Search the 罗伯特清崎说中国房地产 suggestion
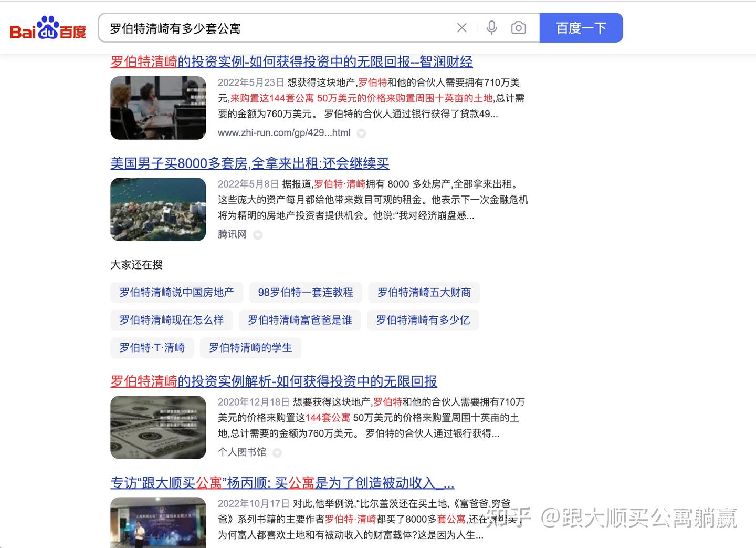The width and height of the screenshot is (756, 548). 176,293
